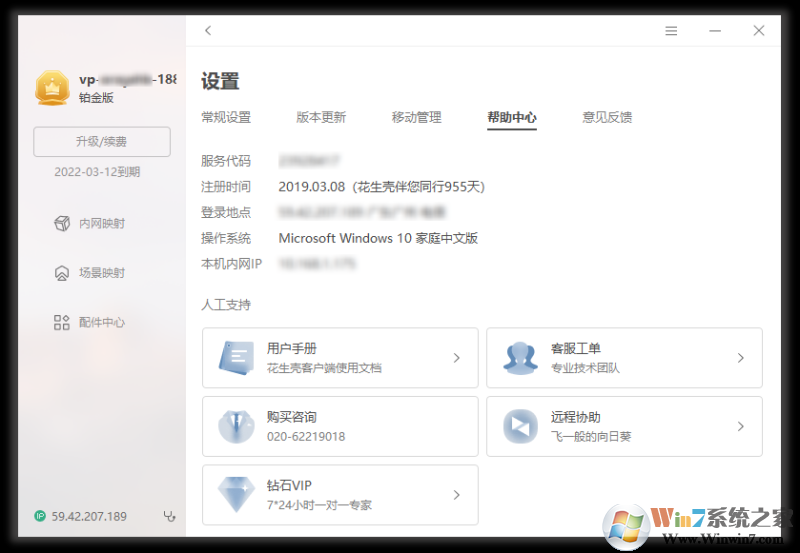
Task: Switch to the 常规设置 tab
Action: point(226,117)
